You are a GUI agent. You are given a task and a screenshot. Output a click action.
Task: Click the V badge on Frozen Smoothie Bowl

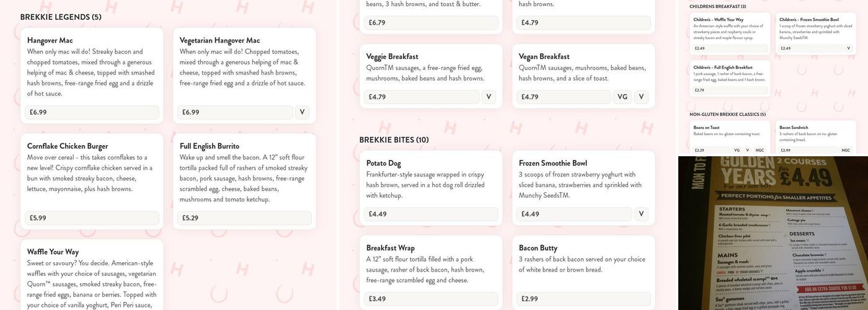tap(641, 214)
